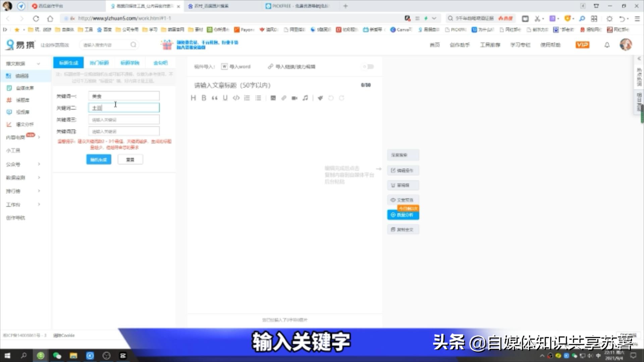Click the blue generate titles button
The height and width of the screenshot is (362, 644).
pyautogui.click(x=98, y=159)
